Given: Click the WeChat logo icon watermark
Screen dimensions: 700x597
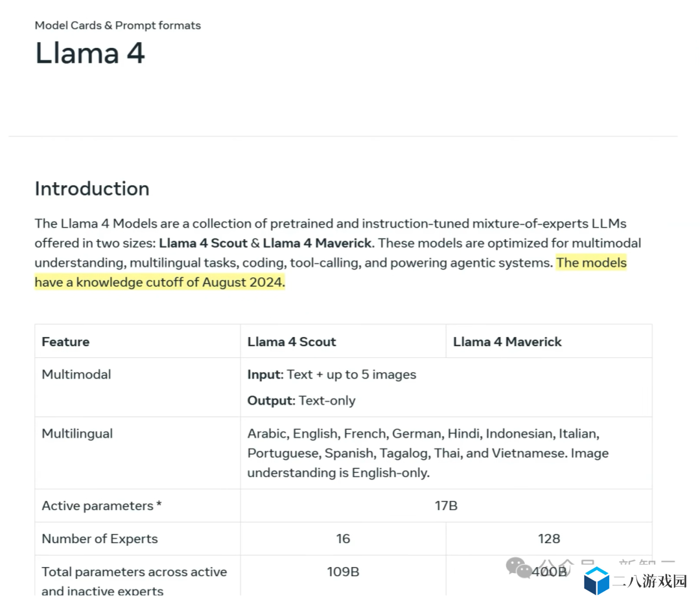Looking at the screenshot, I should (x=519, y=567).
